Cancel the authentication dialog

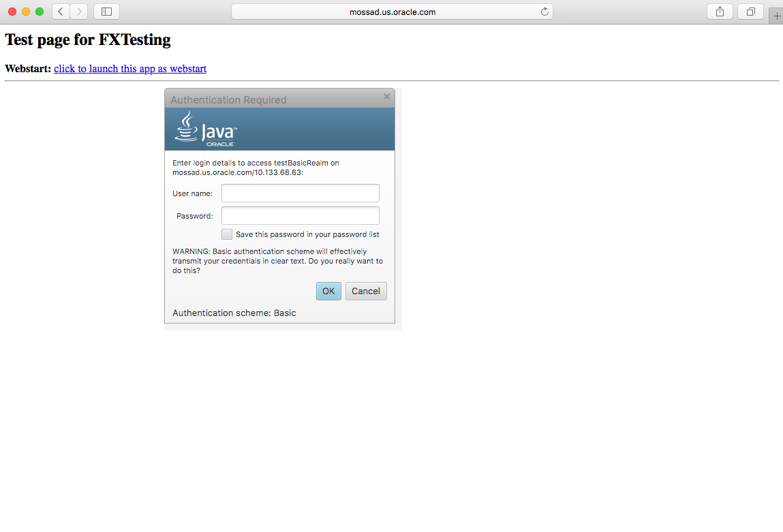pos(366,292)
